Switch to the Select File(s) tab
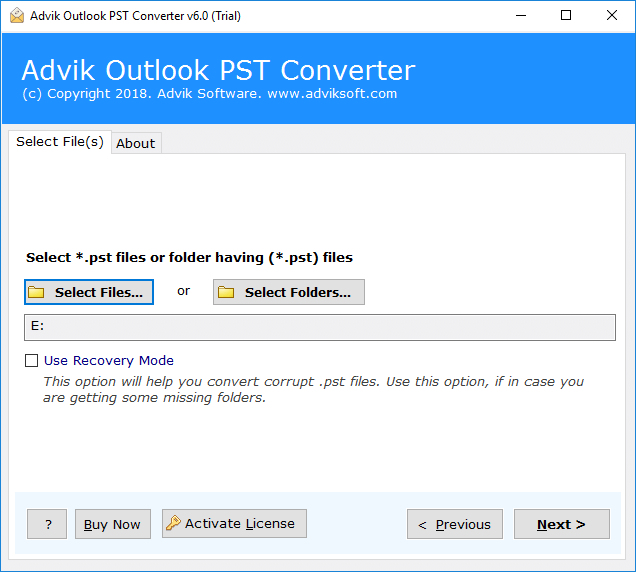Screen dimensions: 636x572 60,142
